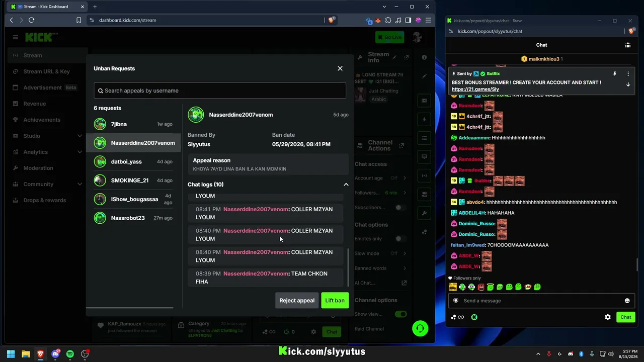Toggle the browser sidebar panel icon
Image resolution: width=644 pixels, height=362 pixels.
(408, 20)
